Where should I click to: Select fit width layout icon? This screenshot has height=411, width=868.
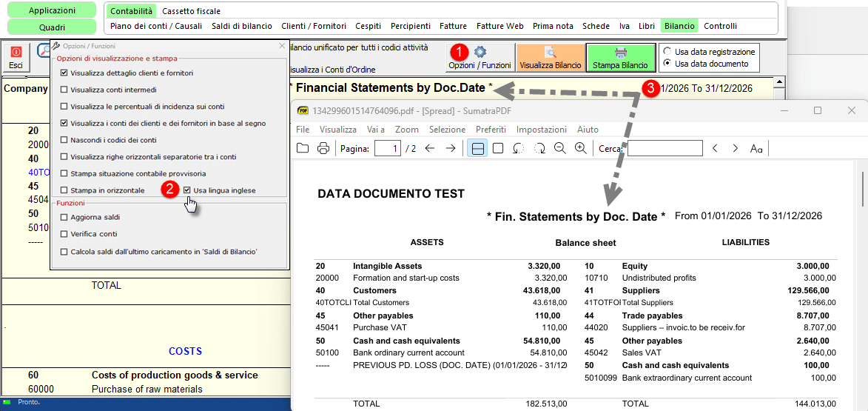pos(477,148)
